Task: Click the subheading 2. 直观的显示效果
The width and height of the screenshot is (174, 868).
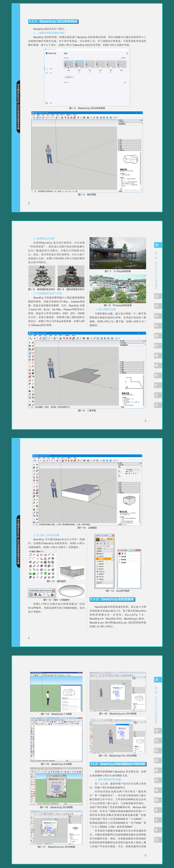Action: click(44, 238)
